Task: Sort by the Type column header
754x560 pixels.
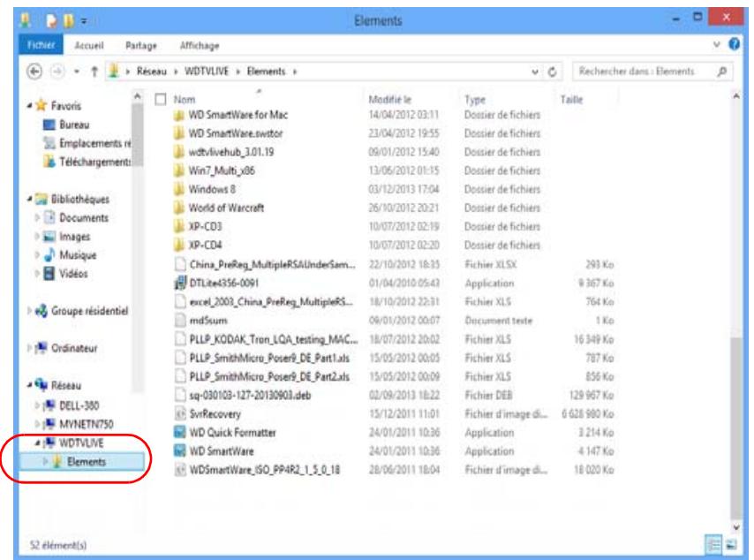Action: tap(475, 100)
